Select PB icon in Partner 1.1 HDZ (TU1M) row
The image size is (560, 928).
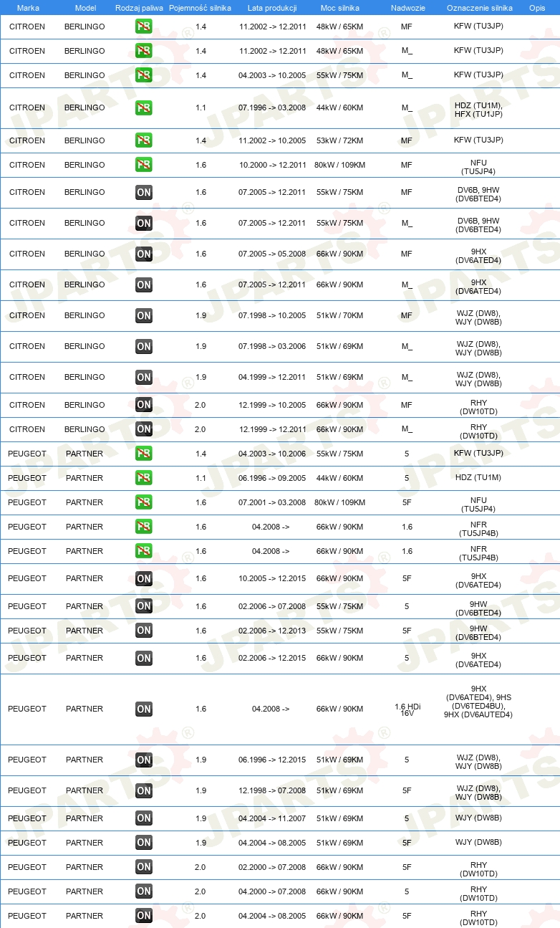tap(144, 478)
